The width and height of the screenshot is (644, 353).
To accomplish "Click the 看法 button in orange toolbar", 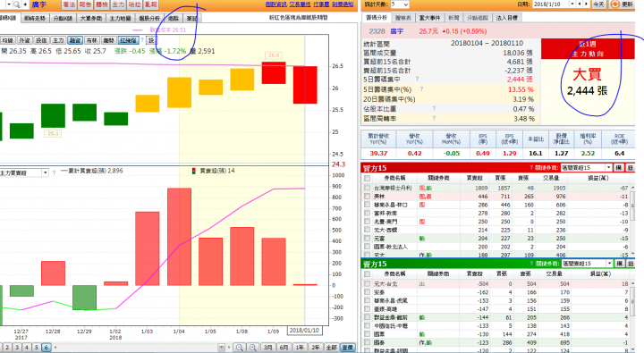I will tap(69, 4).
